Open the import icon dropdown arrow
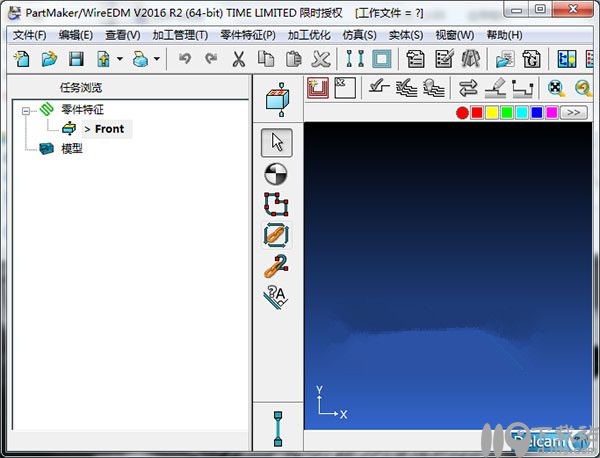 [x=120, y=59]
